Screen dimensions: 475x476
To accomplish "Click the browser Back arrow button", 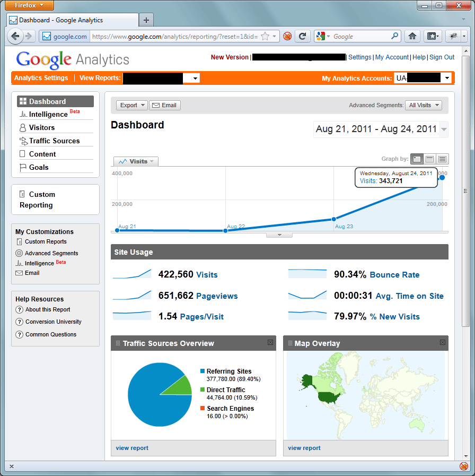I will click(x=15, y=37).
